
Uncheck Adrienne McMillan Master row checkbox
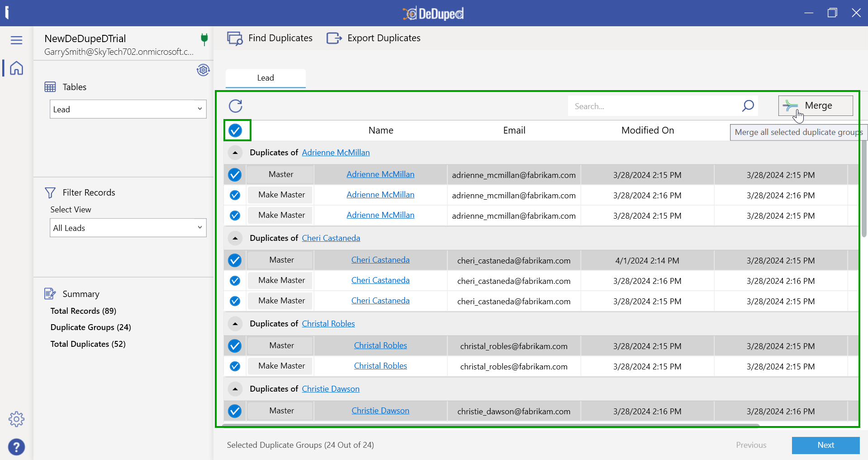pos(235,175)
